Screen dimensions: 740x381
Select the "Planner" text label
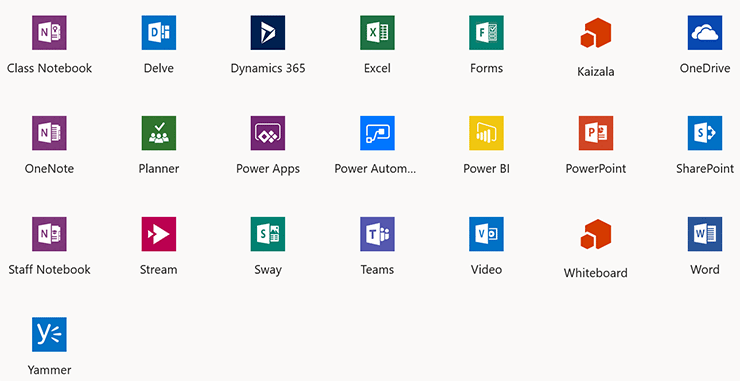point(159,169)
